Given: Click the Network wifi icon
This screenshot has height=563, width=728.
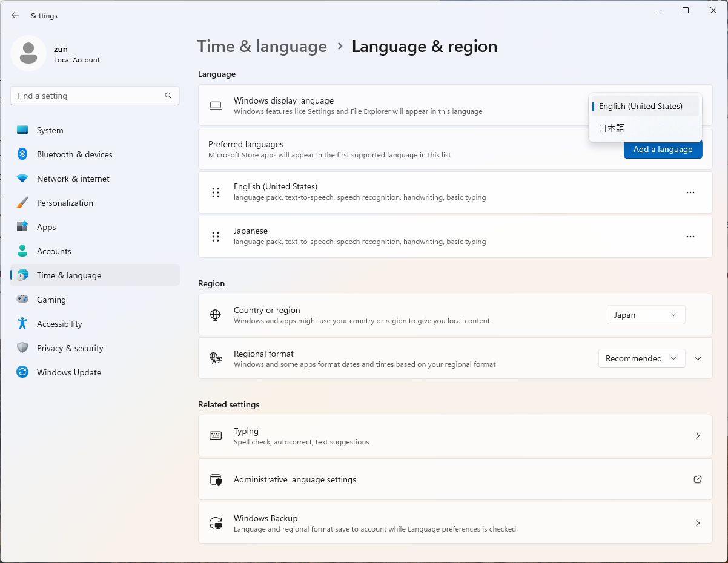Looking at the screenshot, I should coord(22,179).
